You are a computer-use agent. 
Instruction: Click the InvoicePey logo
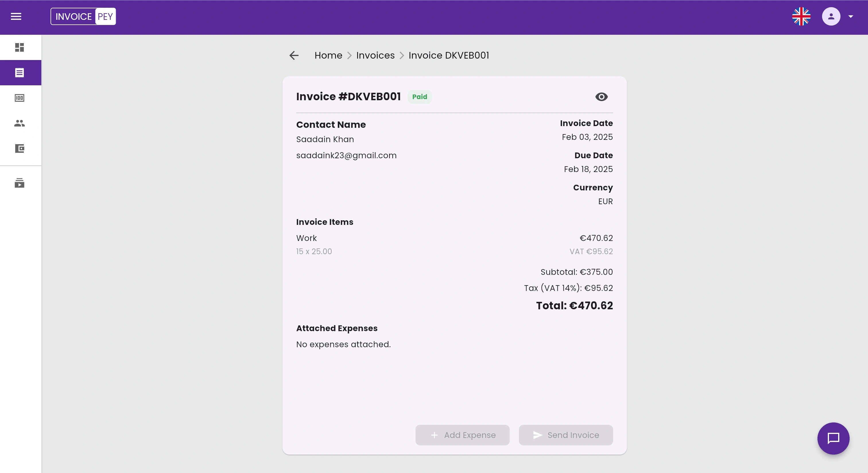(83, 16)
